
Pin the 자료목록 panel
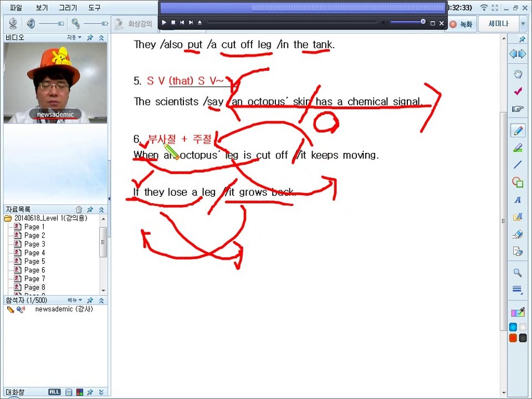pyautogui.click(x=90, y=209)
